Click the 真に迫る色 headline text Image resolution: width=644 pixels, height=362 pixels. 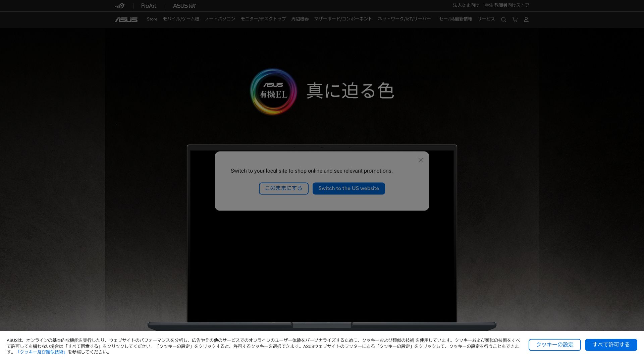(x=350, y=91)
